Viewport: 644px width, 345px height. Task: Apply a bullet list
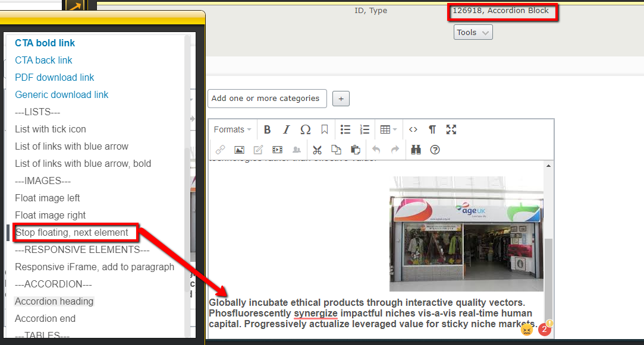[345, 129]
